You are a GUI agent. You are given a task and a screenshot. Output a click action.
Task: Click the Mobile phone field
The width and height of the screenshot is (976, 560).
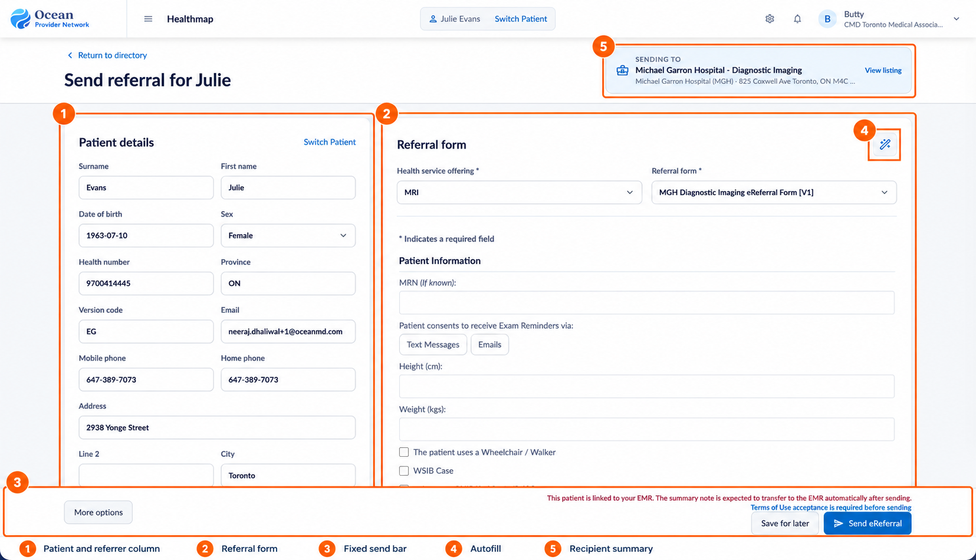(x=146, y=380)
